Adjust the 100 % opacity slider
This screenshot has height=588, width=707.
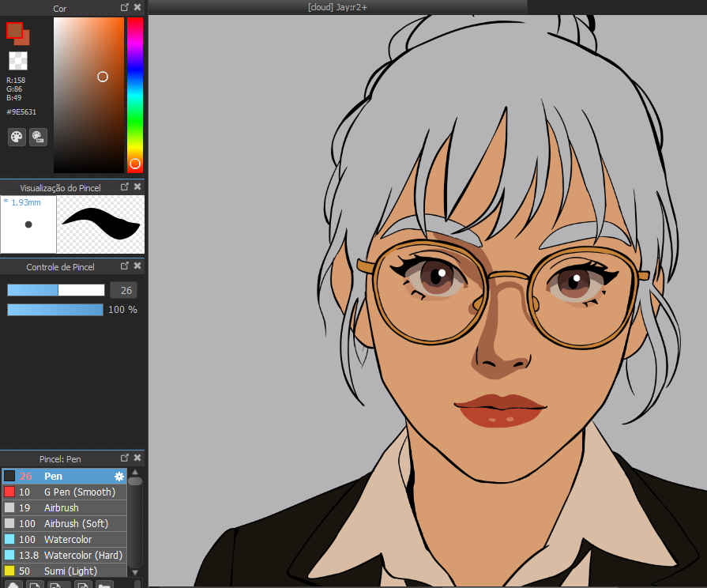pos(55,310)
